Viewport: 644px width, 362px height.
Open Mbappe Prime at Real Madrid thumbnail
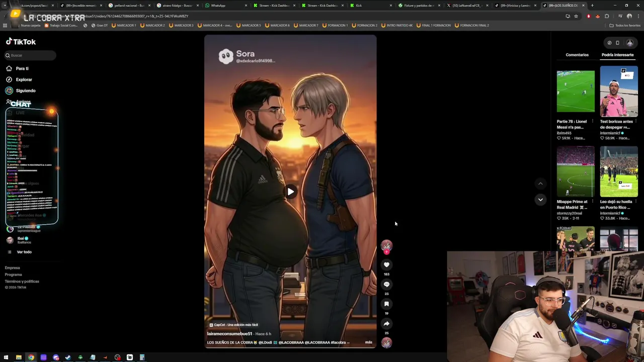(x=576, y=171)
